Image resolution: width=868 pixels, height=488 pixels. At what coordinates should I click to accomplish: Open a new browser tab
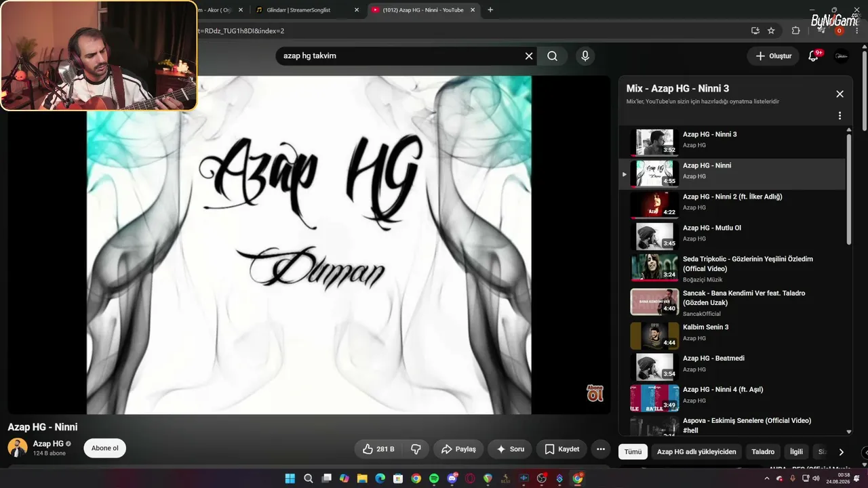click(x=490, y=10)
